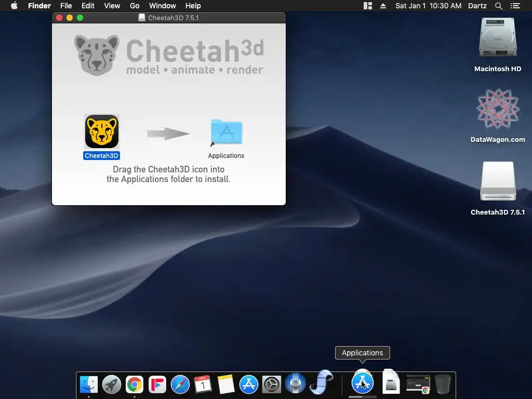Click the Applications folder alias in the installer

[x=227, y=131]
